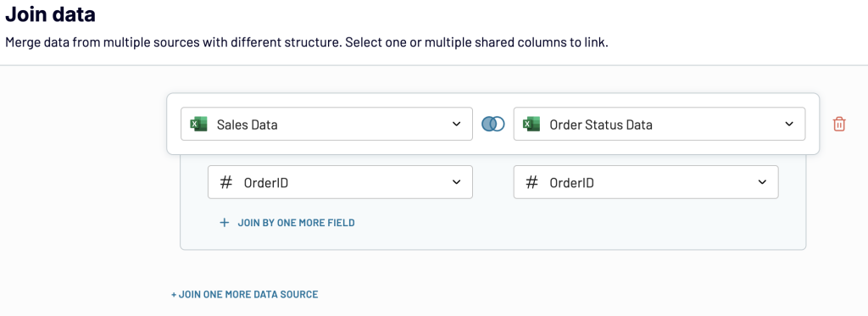Open the left OrderID field chevron

click(x=456, y=182)
